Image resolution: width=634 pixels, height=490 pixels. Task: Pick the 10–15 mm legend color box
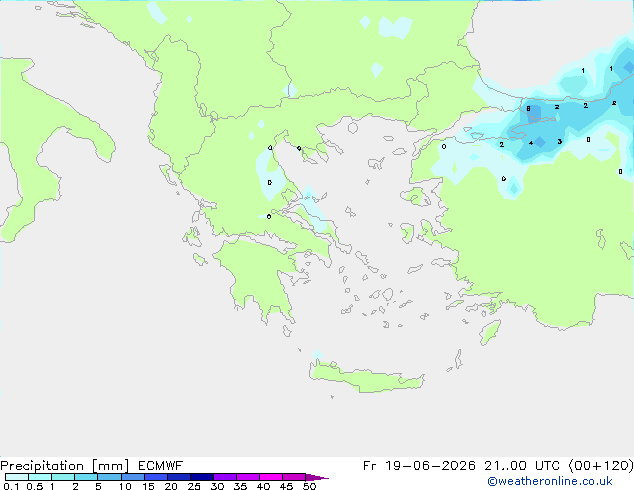point(132,477)
